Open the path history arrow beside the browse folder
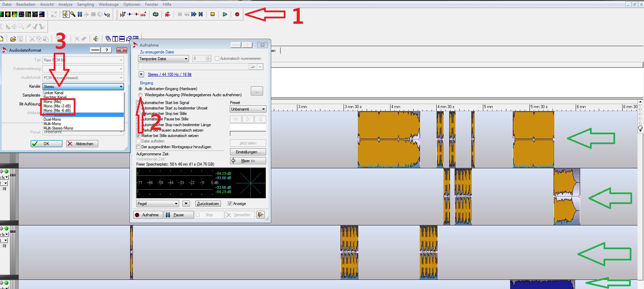Screen dimensions: 644x289 (260, 67)
